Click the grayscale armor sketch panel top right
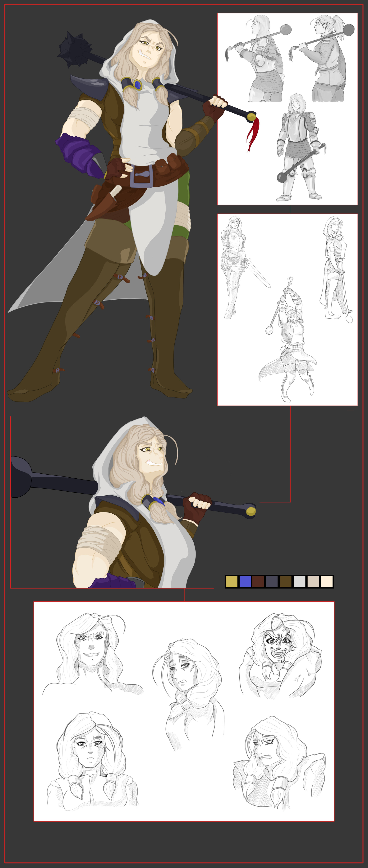This screenshot has width=368, height=868. point(288,108)
